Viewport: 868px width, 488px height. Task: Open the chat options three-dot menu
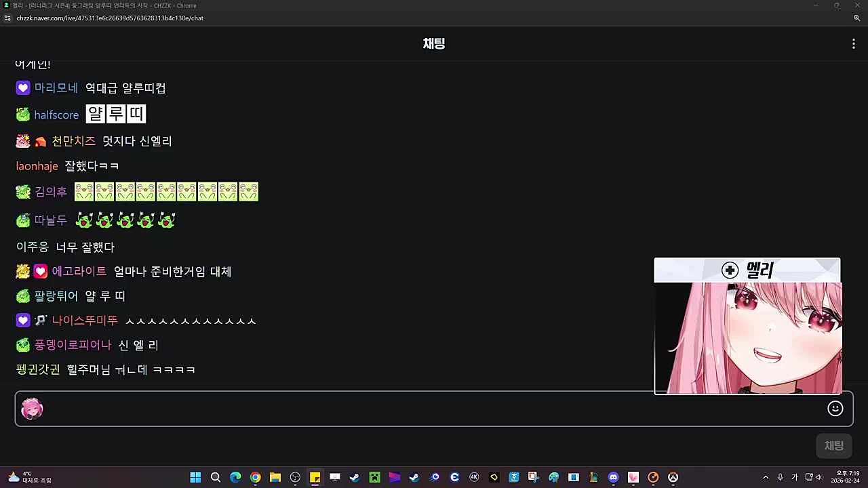point(853,43)
